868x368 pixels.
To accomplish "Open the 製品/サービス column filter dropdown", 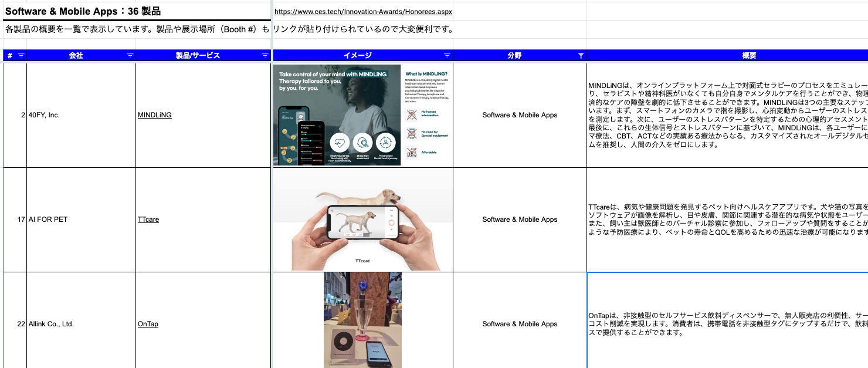I will click(265, 56).
